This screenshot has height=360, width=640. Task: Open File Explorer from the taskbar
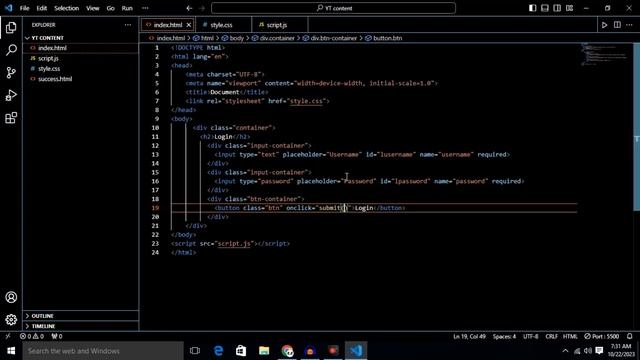[264, 351]
